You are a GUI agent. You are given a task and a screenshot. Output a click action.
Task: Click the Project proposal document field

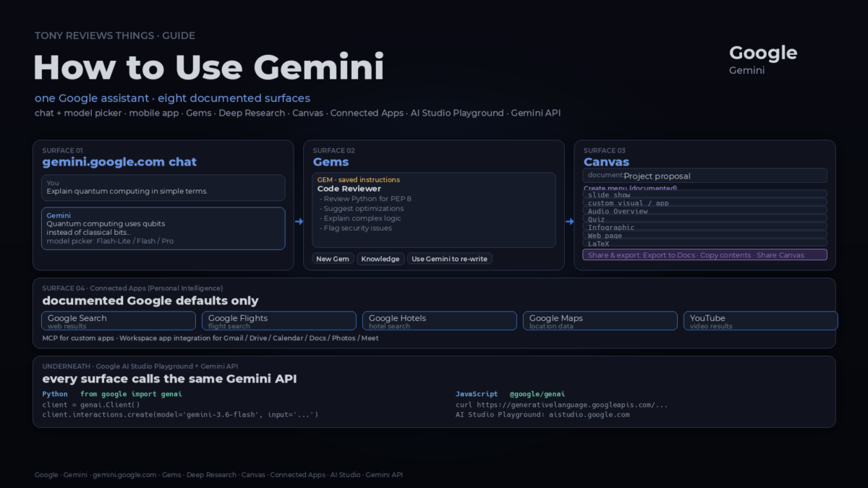705,176
